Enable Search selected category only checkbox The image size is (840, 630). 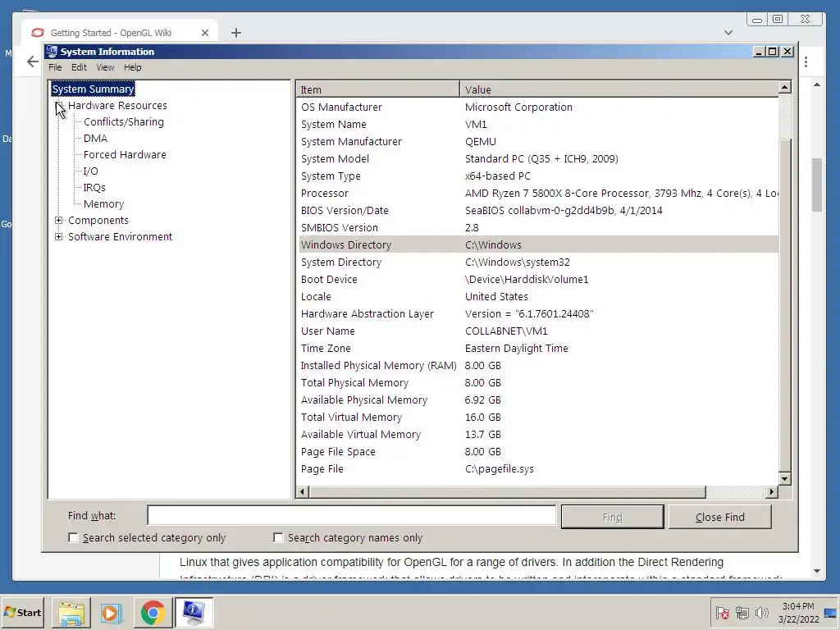point(73,537)
